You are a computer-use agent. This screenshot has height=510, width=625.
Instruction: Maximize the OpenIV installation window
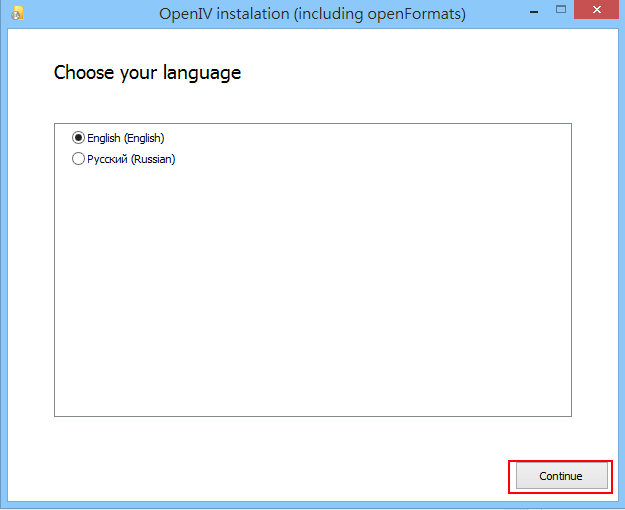point(561,10)
